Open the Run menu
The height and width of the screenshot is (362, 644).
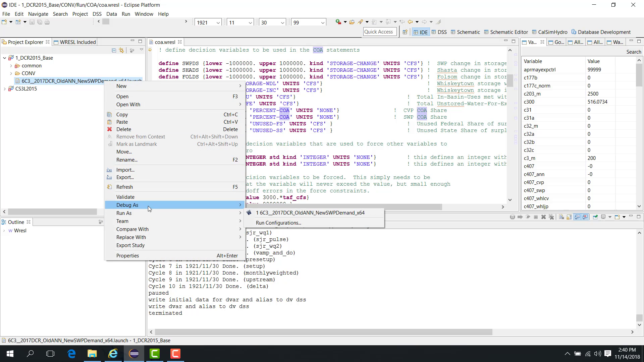pos(126,14)
